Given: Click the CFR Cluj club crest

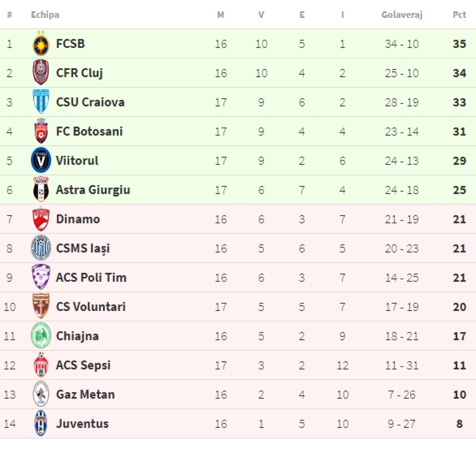Looking at the screenshot, I should 41,73.
